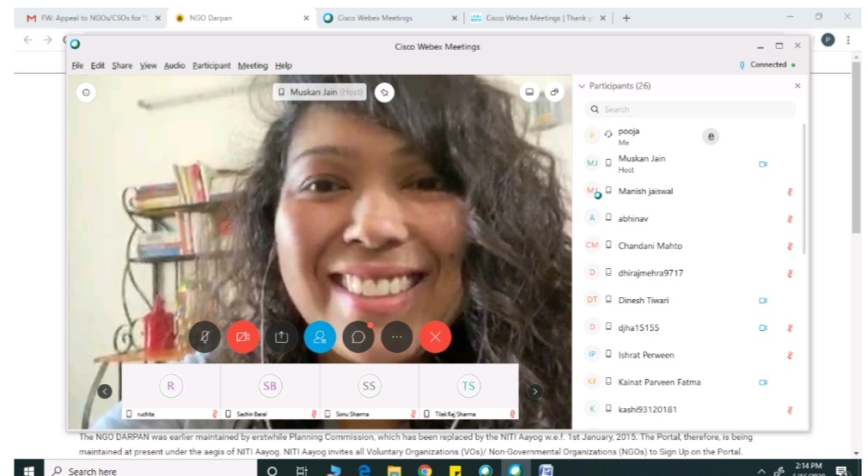Image resolution: width=868 pixels, height=476 pixels.
Task: Click the meeting info icon on the video
Action: 86,93
